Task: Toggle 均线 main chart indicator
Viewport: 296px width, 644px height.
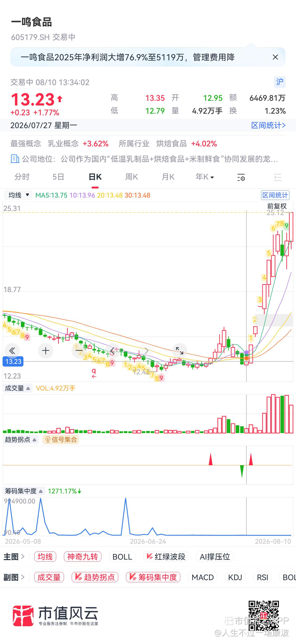Action: point(45,557)
